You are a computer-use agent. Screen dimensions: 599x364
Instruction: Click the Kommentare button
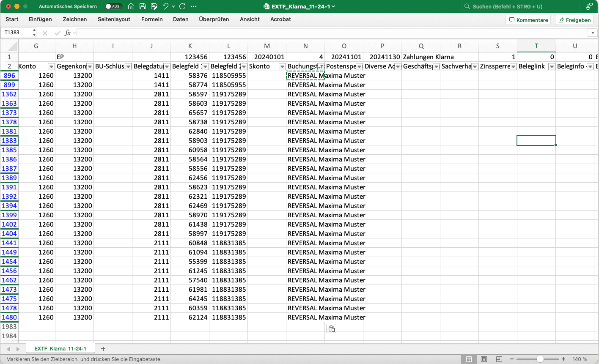(x=528, y=20)
